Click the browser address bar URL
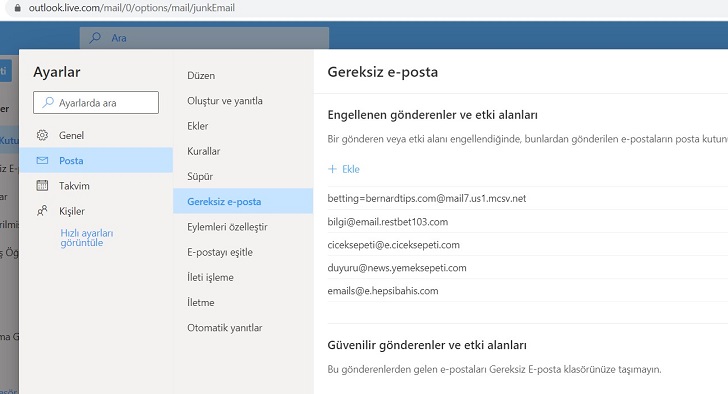Viewport: 728px width, 394px height. [x=131, y=8]
